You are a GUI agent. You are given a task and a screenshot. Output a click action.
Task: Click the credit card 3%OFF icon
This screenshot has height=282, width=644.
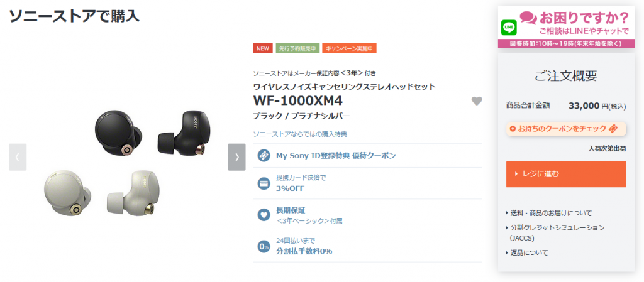click(x=264, y=183)
